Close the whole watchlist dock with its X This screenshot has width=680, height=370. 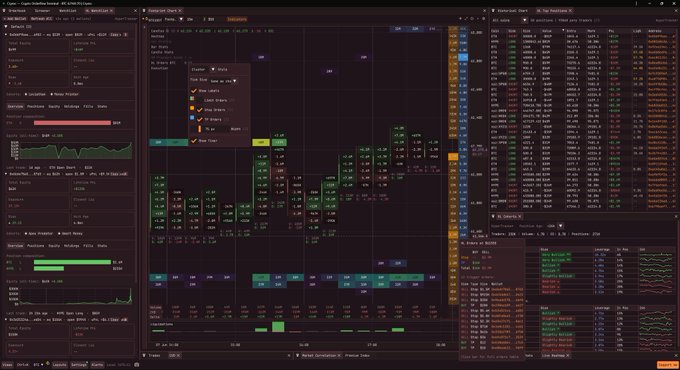(135, 10)
